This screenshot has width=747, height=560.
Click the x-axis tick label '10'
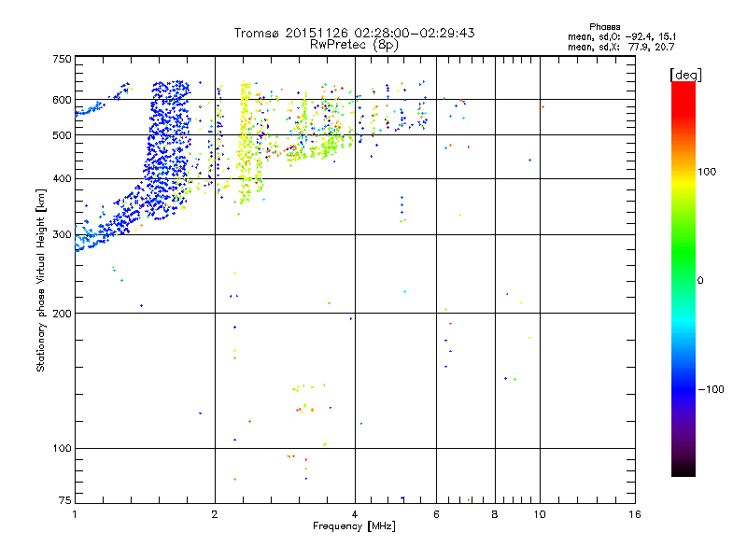click(540, 514)
